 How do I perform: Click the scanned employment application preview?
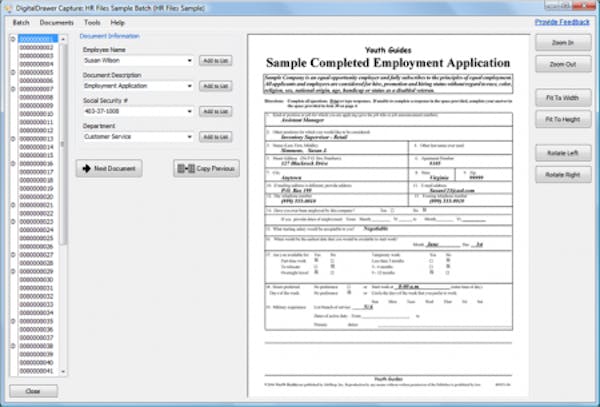tap(388, 216)
